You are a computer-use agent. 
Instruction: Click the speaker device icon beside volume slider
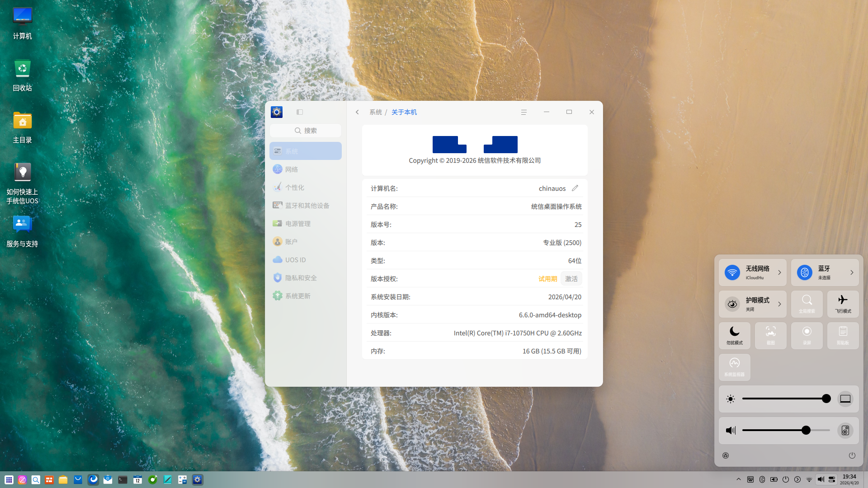[x=845, y=430]
